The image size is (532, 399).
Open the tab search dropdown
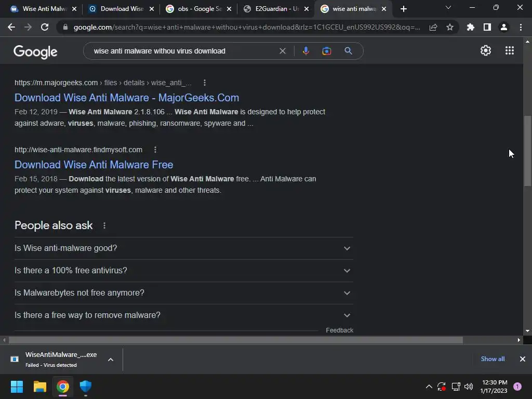448,7
